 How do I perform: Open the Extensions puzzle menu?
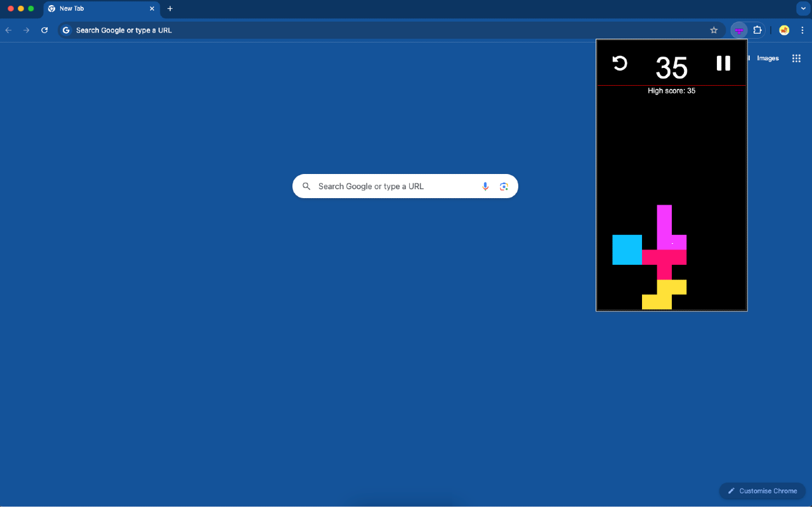757,30
